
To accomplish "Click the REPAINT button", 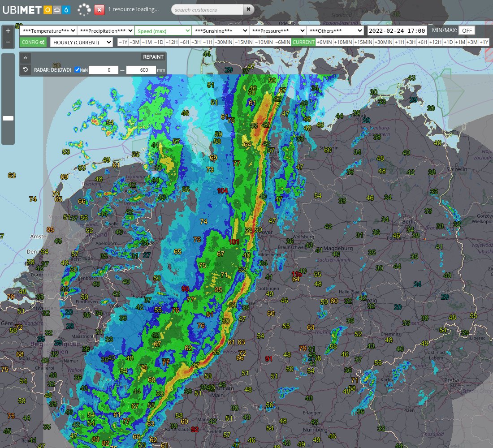I will (x=153, y=57).
